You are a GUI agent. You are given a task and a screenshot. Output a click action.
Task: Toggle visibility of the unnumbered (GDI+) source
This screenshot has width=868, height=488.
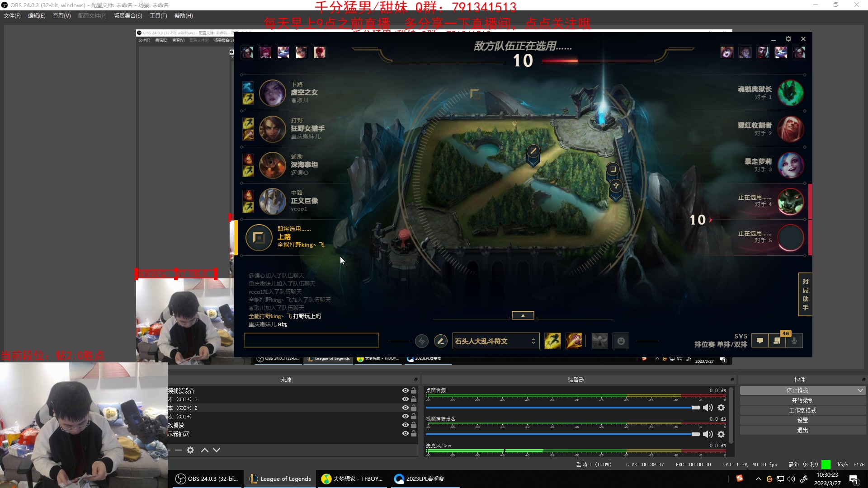[406, 417]
